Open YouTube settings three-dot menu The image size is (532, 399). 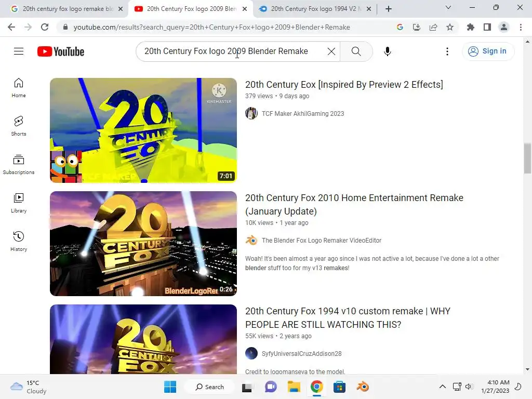point(447,51)
